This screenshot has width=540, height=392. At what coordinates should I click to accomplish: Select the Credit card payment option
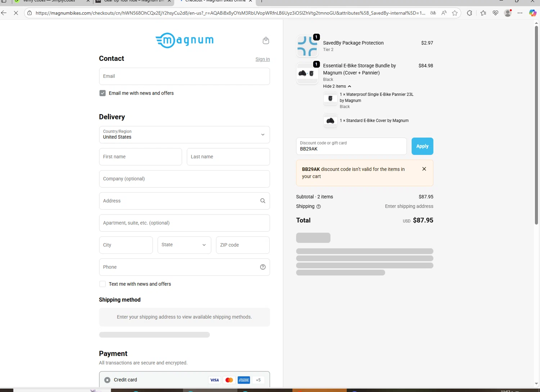(107, 380)
